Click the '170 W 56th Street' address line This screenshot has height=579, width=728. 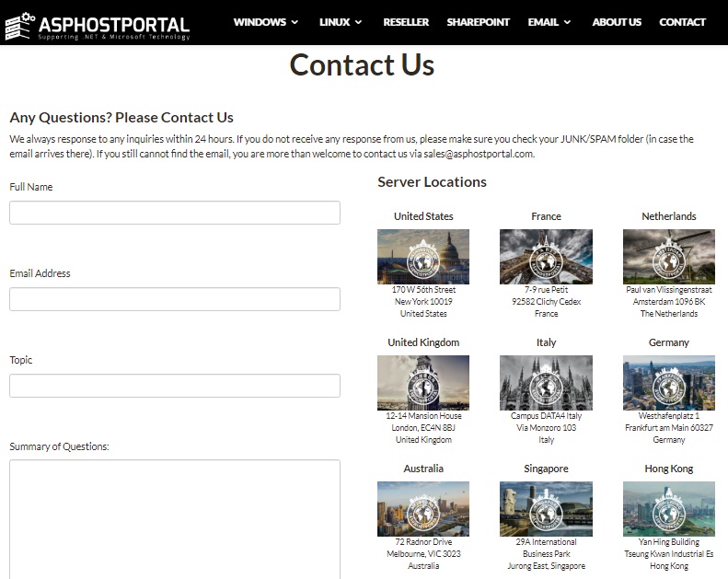tap(423, 290)
